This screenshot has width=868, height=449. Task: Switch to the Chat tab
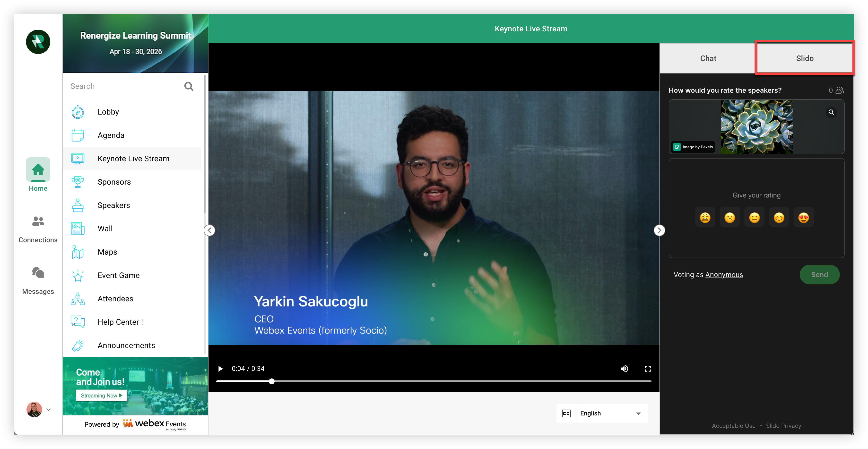(x=708, y=58)
